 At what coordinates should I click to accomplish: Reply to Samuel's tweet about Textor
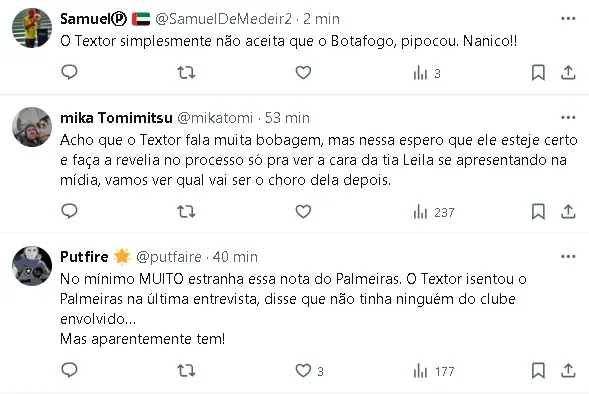[x=69, y=72]
